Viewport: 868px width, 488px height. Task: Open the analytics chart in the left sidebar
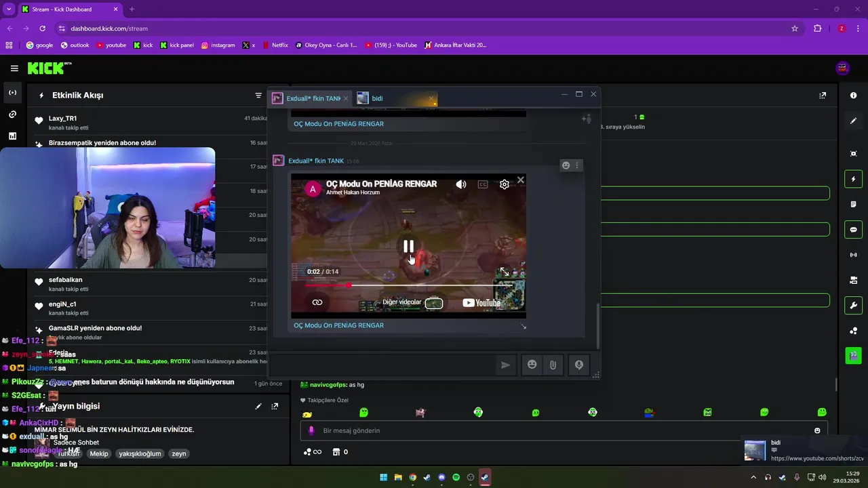12,136
